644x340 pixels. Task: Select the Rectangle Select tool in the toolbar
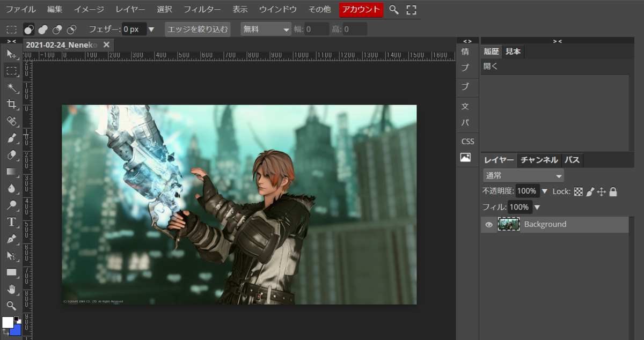pos(11,71)
